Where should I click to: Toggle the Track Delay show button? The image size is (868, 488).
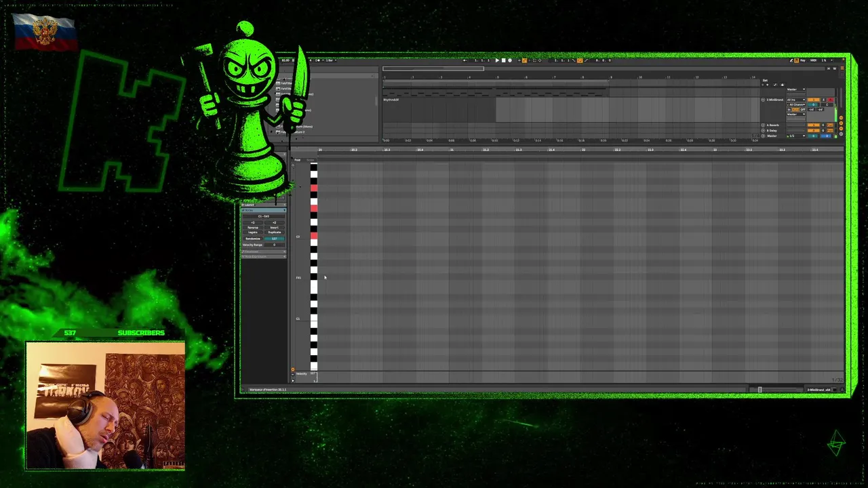click(x=841, y=134)
